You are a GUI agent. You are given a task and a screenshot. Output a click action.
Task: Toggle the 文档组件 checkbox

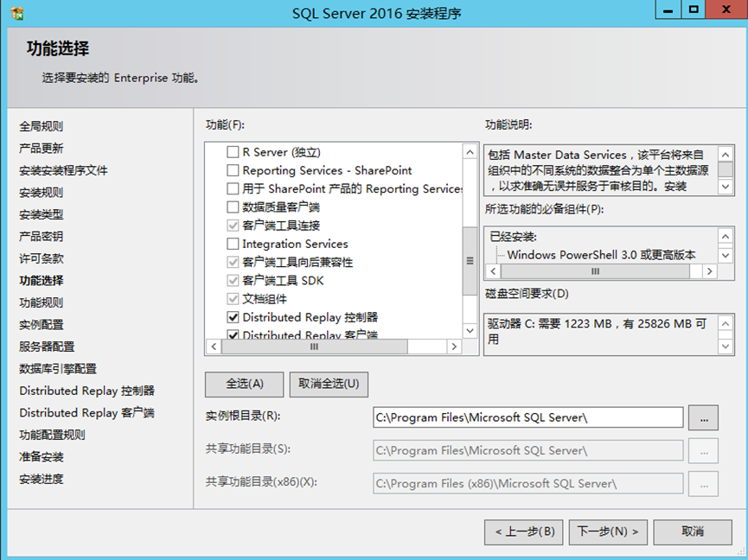click(233, 299)
